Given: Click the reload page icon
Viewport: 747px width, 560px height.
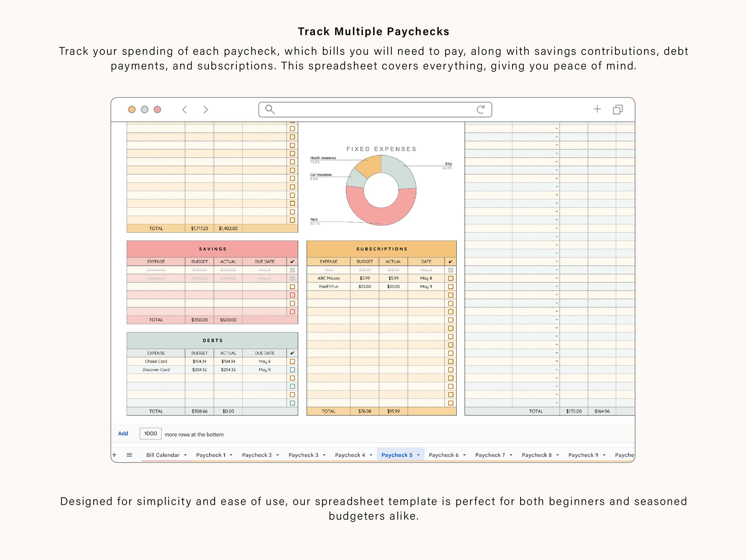Looking at the screenshot, I should (481, 110).
